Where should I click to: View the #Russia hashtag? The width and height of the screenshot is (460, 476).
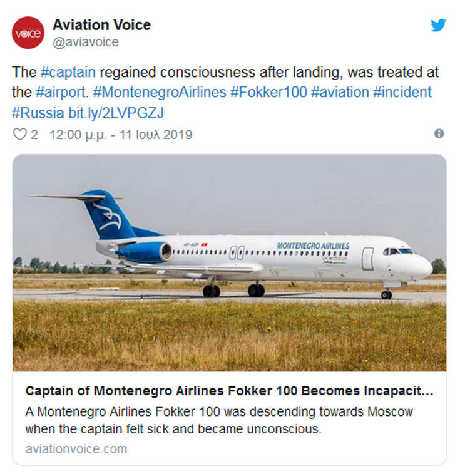(x=38, y=113)
